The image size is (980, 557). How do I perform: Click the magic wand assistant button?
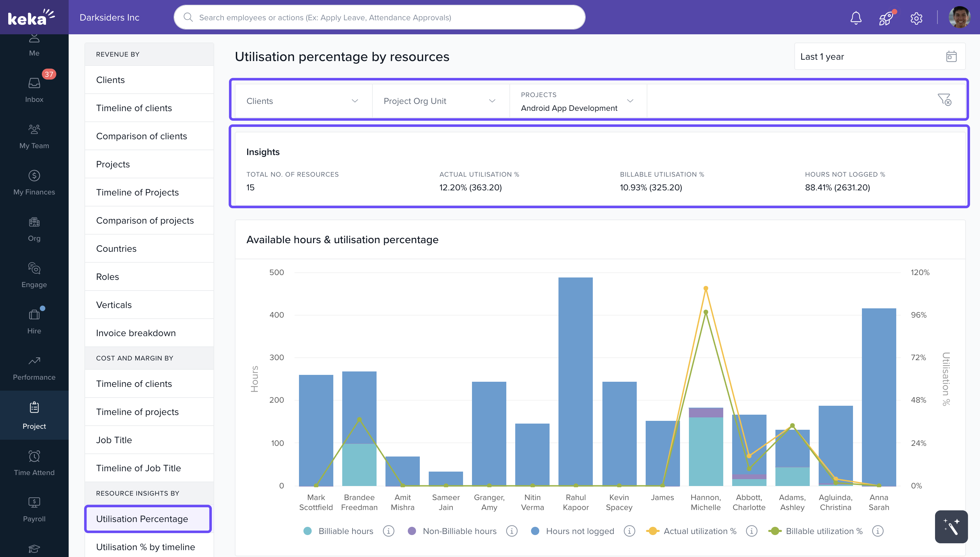951,526
